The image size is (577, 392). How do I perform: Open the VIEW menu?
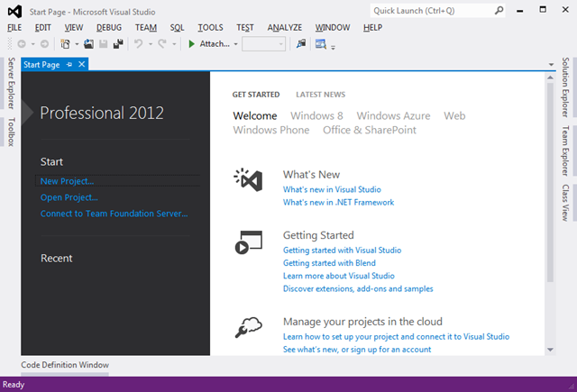pyautogui.click(x=74, y=28)
